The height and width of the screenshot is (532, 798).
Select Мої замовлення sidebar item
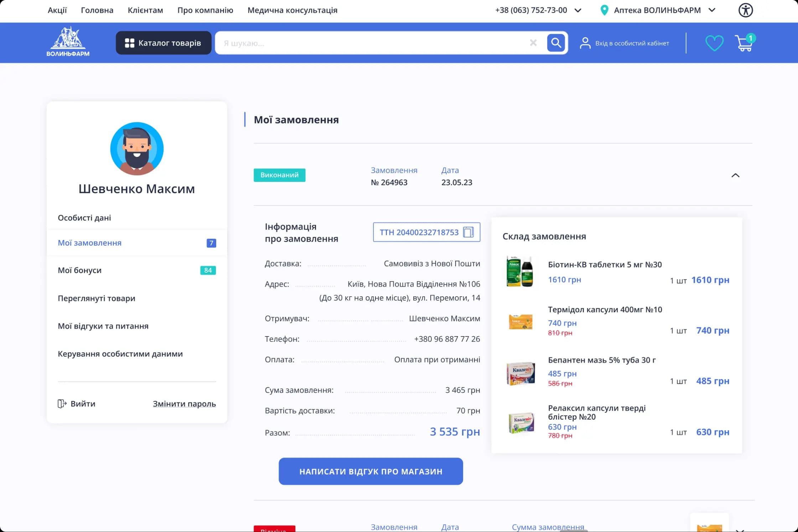coord(137,243)
